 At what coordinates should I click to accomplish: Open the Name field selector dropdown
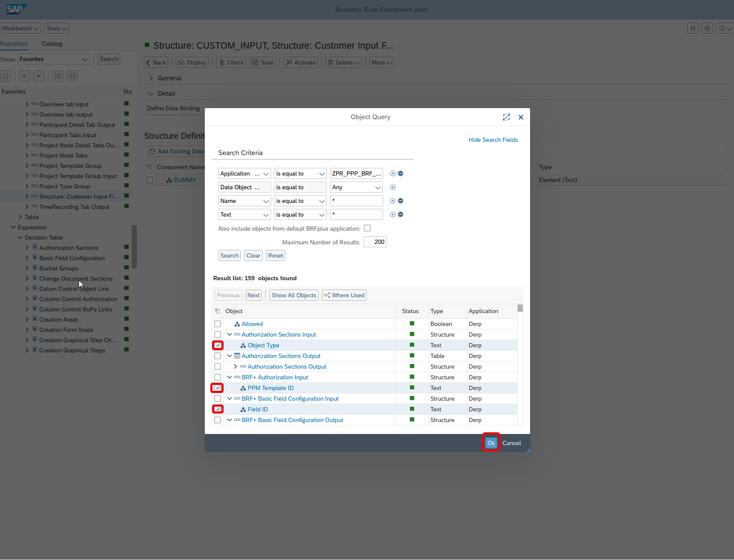[265, 201]
